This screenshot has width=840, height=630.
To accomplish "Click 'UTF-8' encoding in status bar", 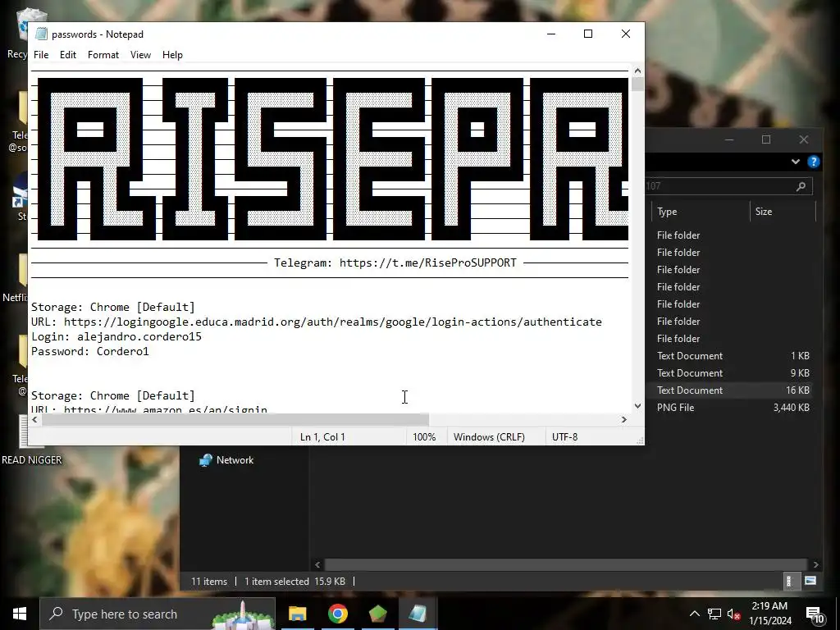I will tap(564, 436).
